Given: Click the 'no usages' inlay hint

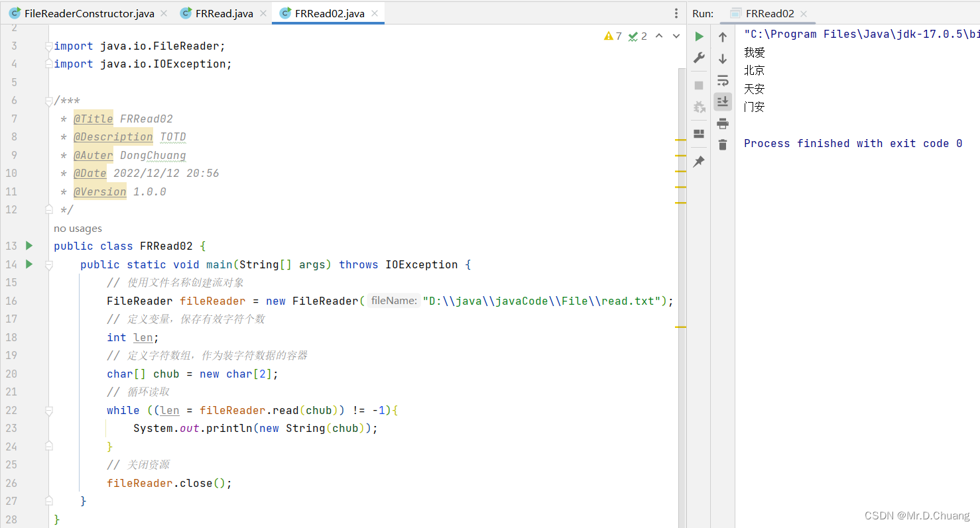Looking at the screenshot, I should 78,229.
